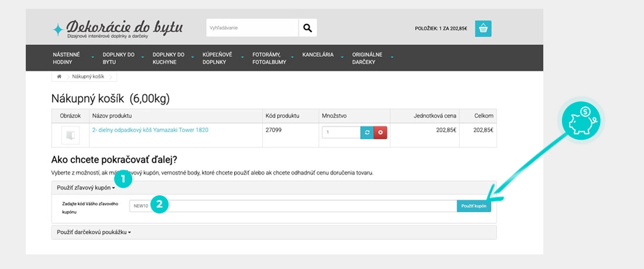The image size is (644, 269).
Task: Click the home breadcrumb icon
Action: pyautogui.click(x=59, y=77)
